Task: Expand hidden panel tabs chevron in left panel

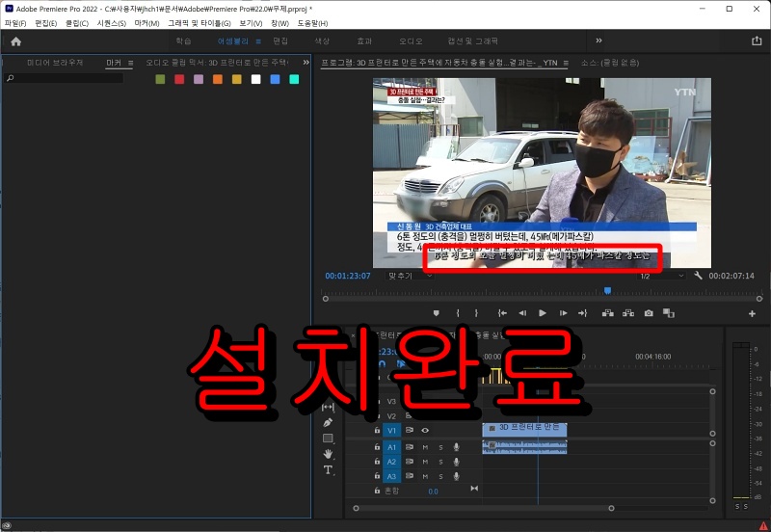Action: click(x=306, y=63)
